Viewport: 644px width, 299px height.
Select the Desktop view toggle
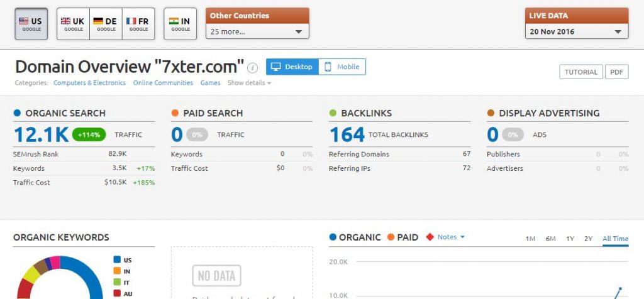pos(292,67)
